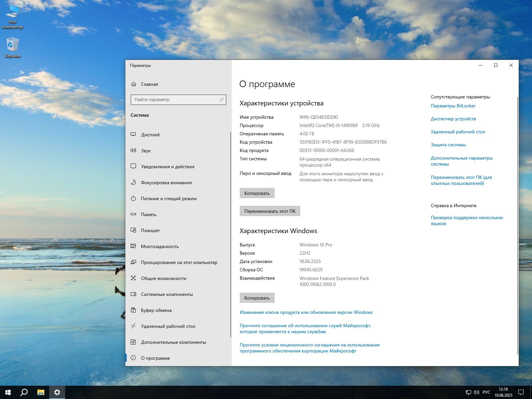The height and width of the screenshot is (399, 532).
Task: Copy the device specifications
Action: (257, 193)
